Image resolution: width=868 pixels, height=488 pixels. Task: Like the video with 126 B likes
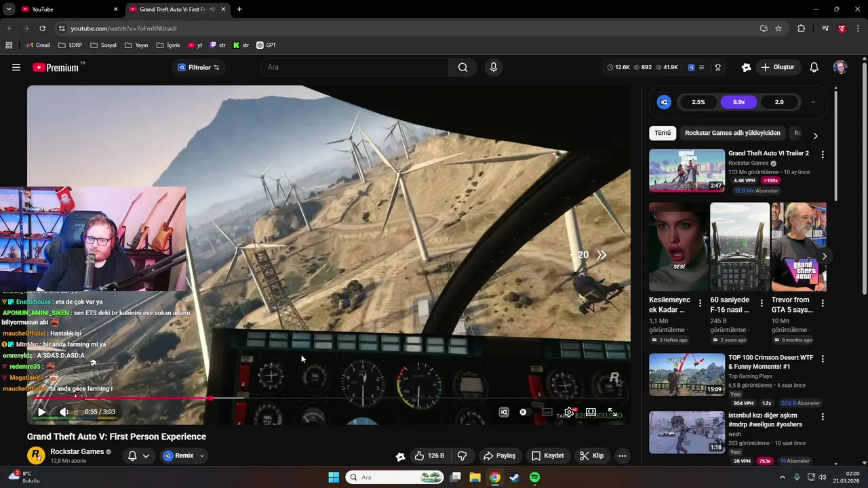pyautogui.click(x=429, y=455)
